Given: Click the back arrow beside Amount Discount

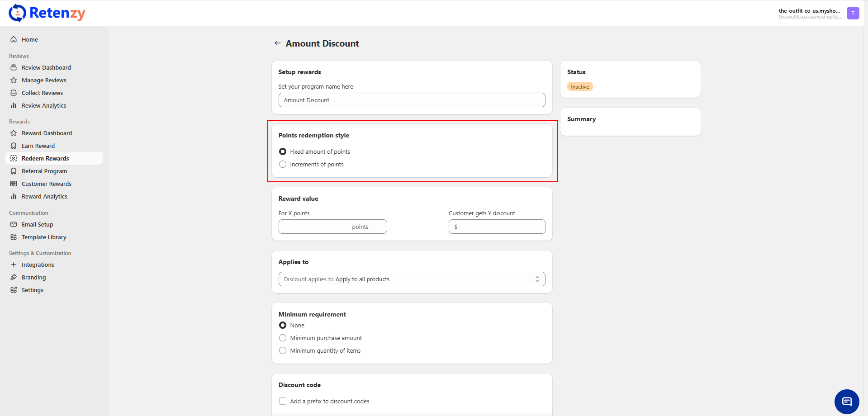Looking at the screenshot, I should (277, 43).
